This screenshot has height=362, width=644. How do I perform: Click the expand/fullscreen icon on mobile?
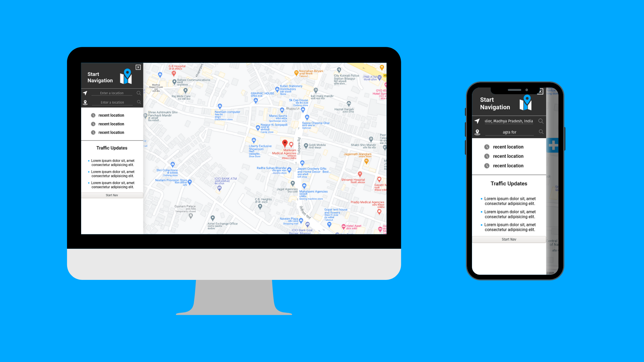[540, 91]
